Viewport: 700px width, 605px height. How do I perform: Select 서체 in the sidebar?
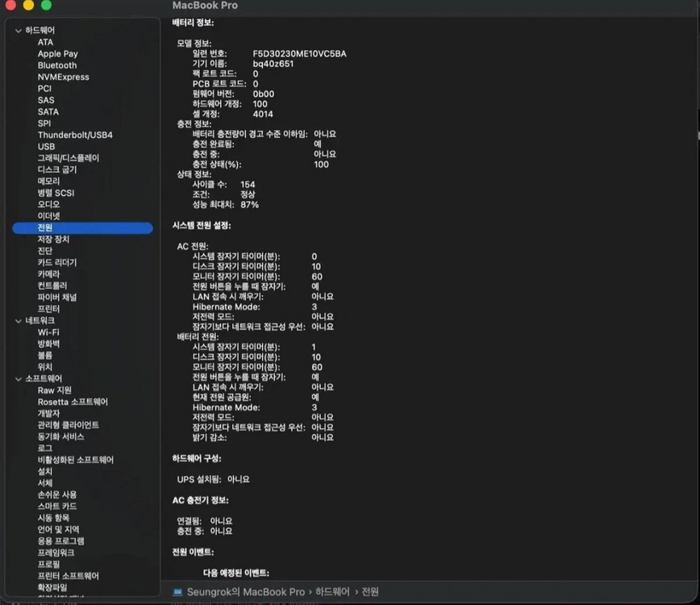pos(44,483)
